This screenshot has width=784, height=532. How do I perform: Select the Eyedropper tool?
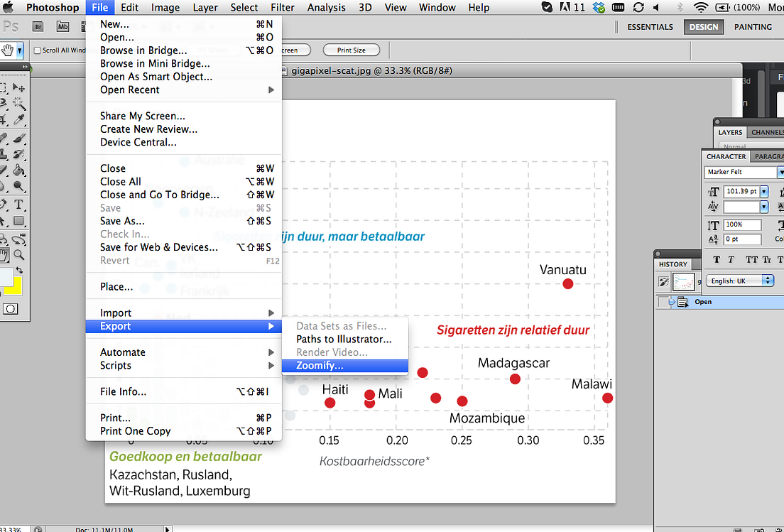point(19,119)
